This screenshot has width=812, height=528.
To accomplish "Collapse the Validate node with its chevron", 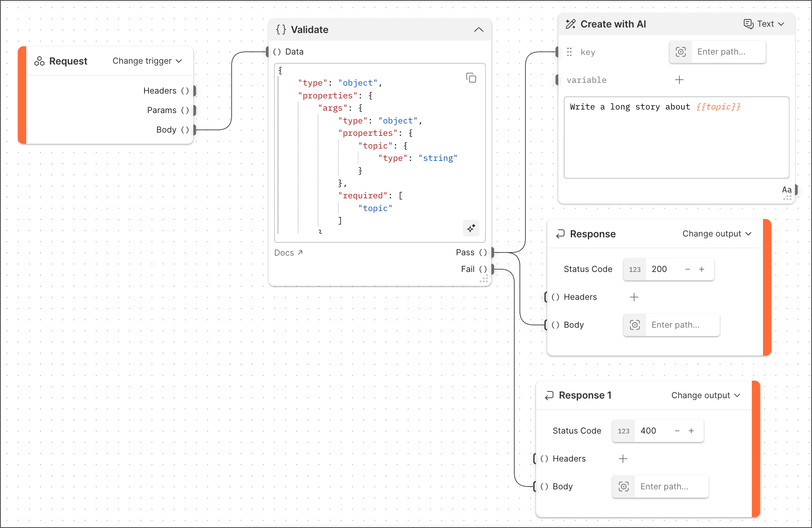I will point(479,29).
